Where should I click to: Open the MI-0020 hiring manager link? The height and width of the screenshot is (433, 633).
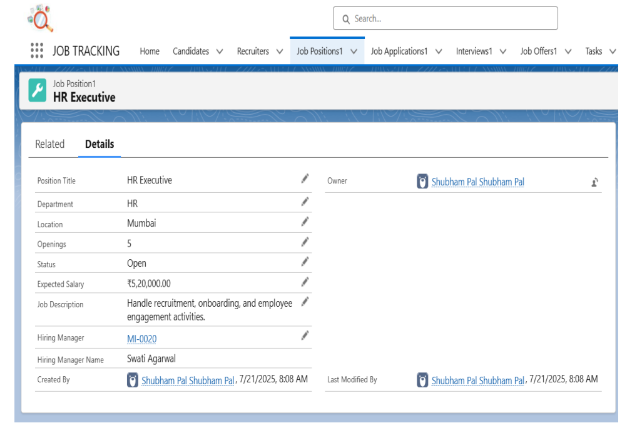pos(142,339)
